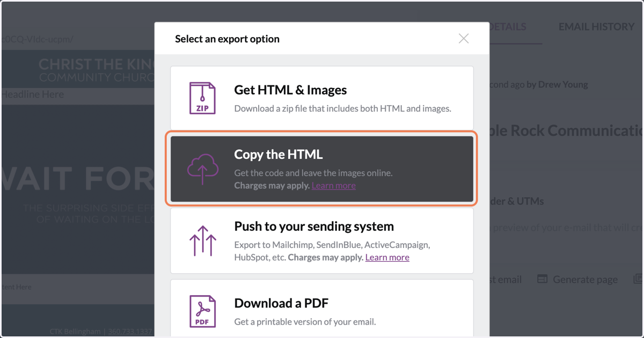
Task: Close the export options dialog
Action: point(464,39)
